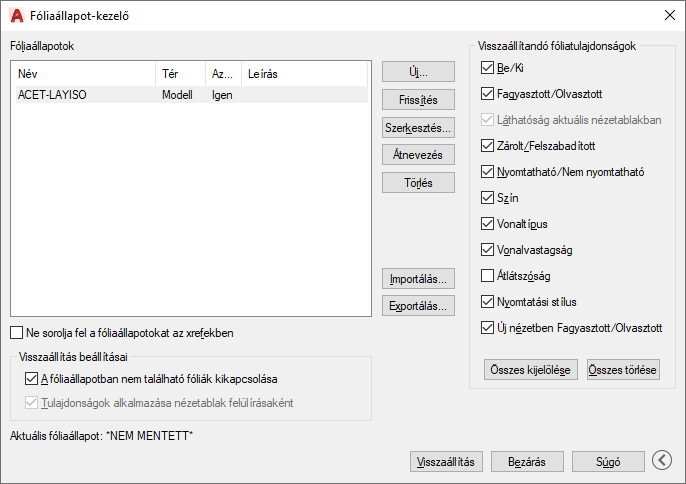
Task: Sort by the Név column header
Action: click(x=85, y=74)
